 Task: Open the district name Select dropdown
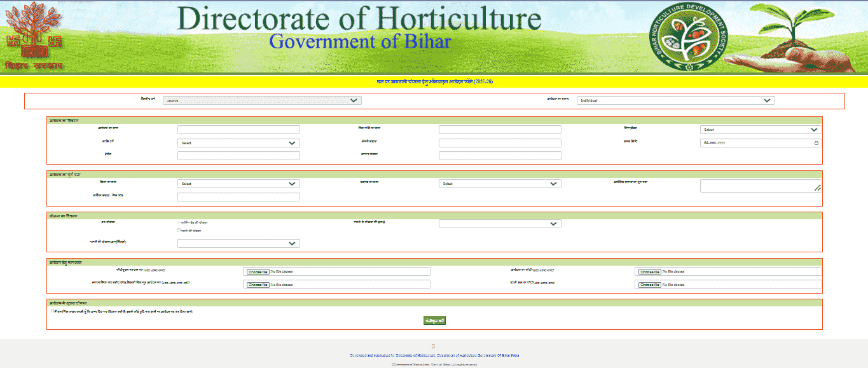tap(238, 184)
